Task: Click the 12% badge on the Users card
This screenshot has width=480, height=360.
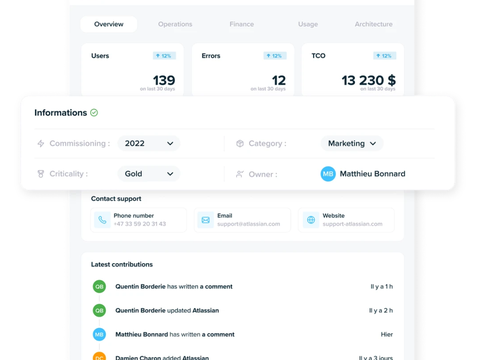Action: [164, 56]
